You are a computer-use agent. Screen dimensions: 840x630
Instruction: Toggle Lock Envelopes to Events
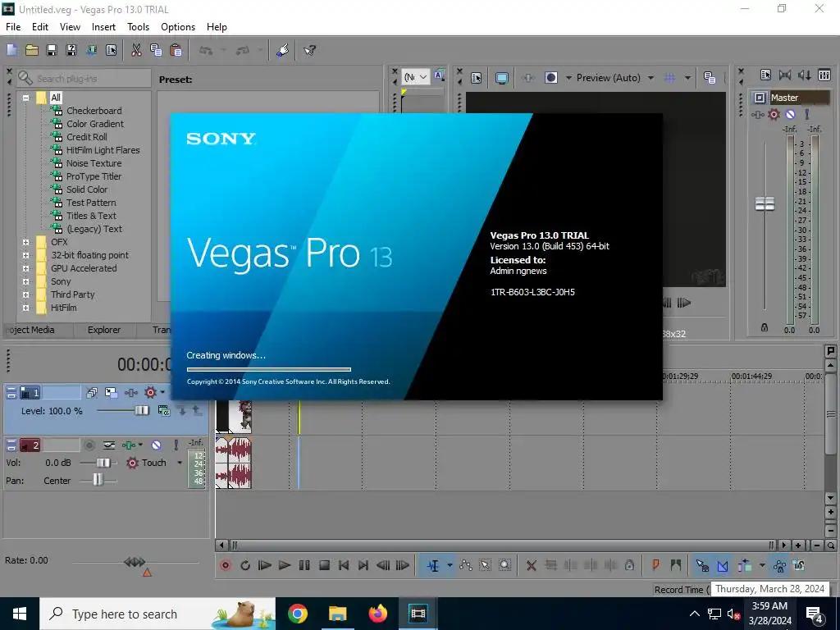780,565
